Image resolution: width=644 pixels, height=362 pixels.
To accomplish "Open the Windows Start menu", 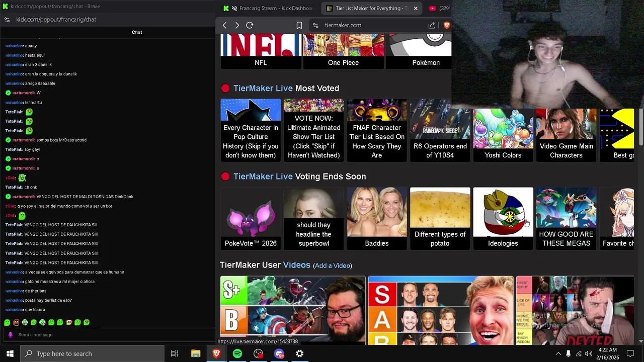I will click(10, 354).
